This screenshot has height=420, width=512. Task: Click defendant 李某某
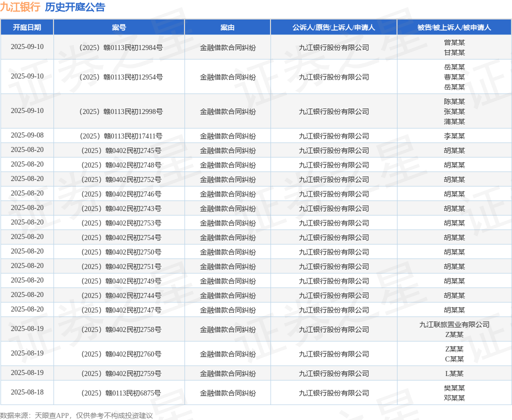454,136
